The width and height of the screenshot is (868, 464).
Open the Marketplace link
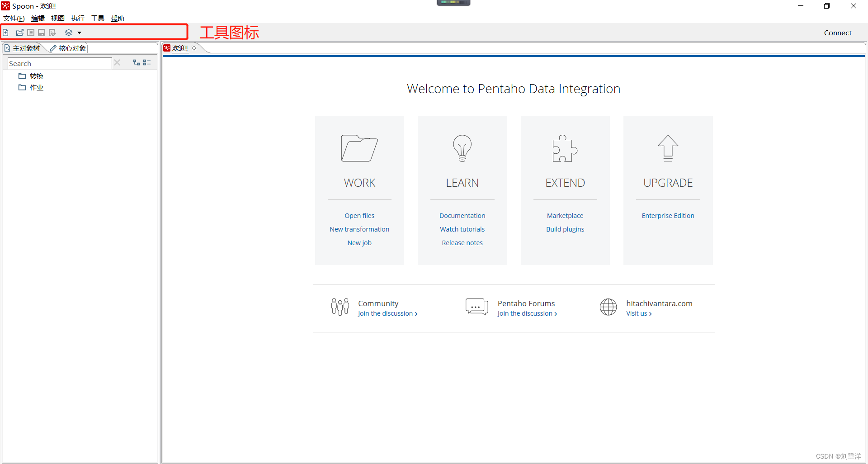[x=565, y=216]
